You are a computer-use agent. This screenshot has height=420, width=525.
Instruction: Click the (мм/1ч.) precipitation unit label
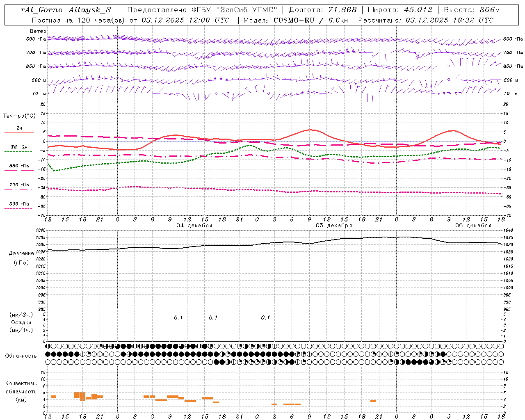[x=21, y=330]
